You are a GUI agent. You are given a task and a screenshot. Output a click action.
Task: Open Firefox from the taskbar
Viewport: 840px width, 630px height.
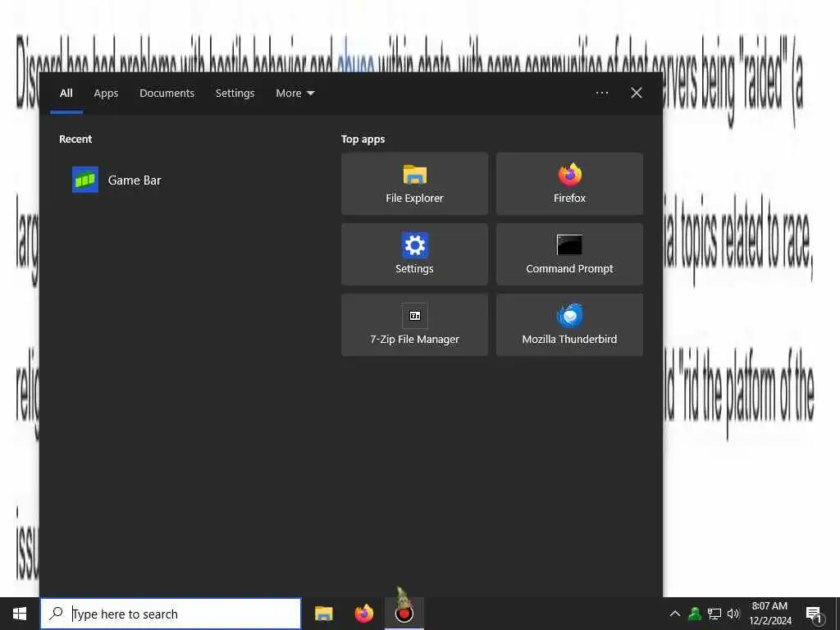363,614
